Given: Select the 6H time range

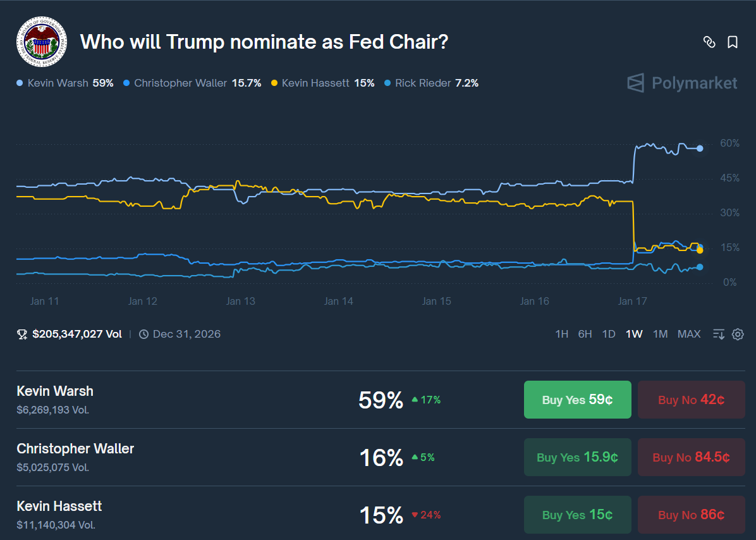Looking at the screenshot, I should point(585,334).
